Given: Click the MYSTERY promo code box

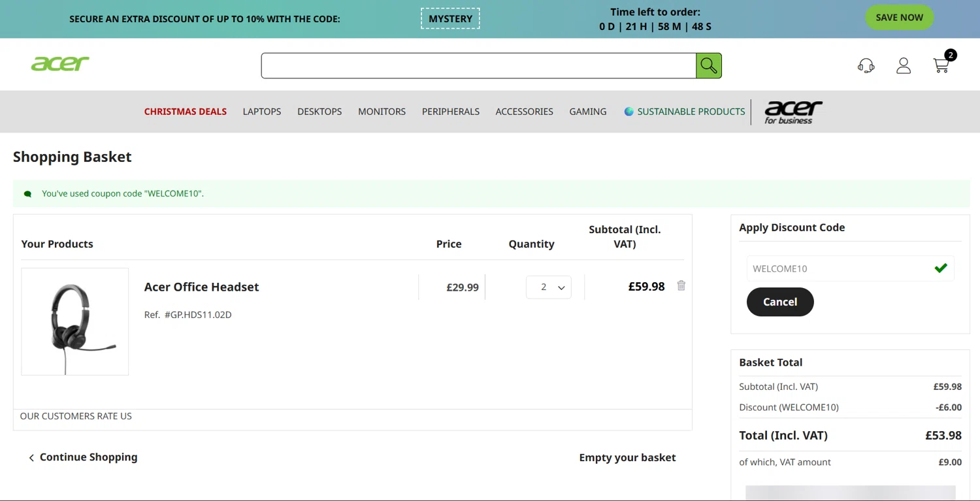Looking at the screenshot, I should click(x=450, y=19).
